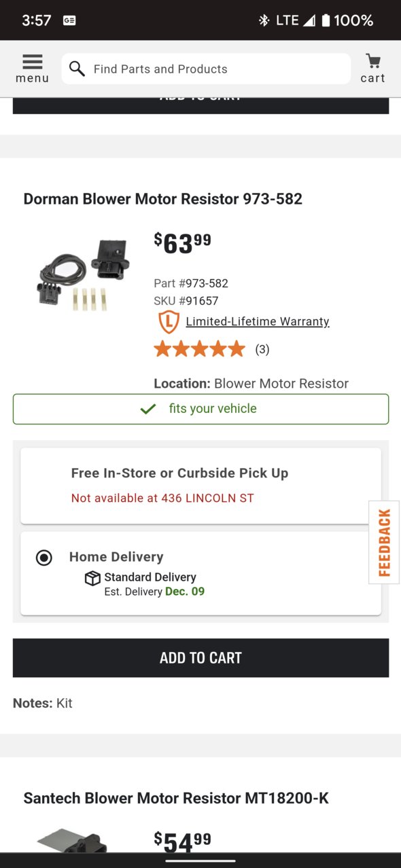View the three reviews count
Viewport: 401px width, 868px height.
[x=262, y=350]
